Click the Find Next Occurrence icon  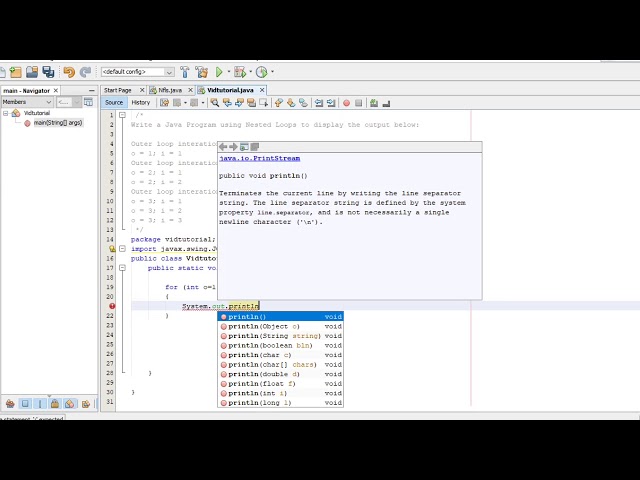click(239, 103)
